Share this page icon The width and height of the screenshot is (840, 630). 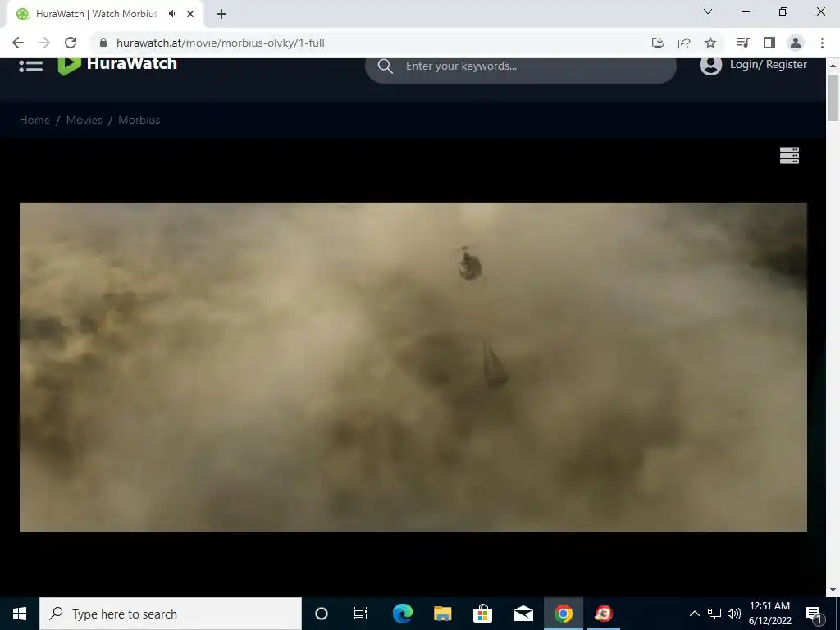pos(684,43)
